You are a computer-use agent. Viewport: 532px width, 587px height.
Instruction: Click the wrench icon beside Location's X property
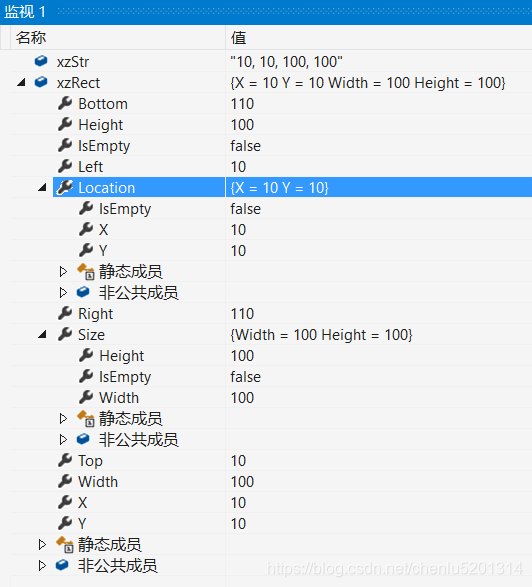pos(86,229)
